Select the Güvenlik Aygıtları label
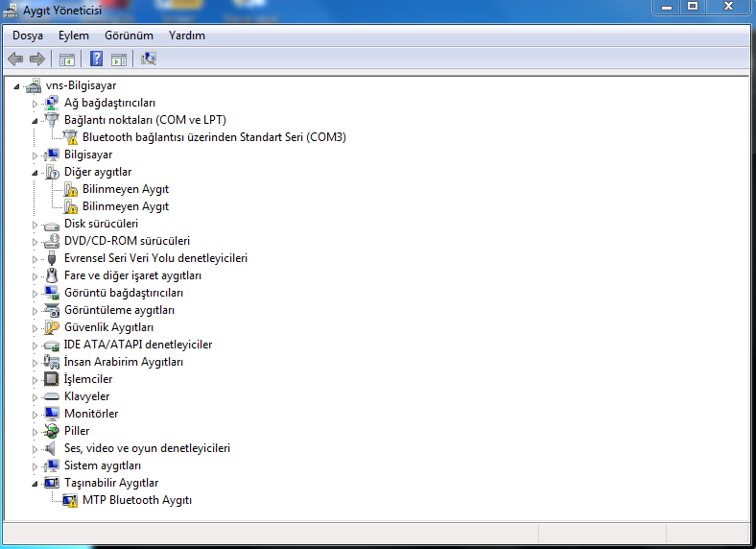Screen dimensions: 756x549 pos(108,327)
